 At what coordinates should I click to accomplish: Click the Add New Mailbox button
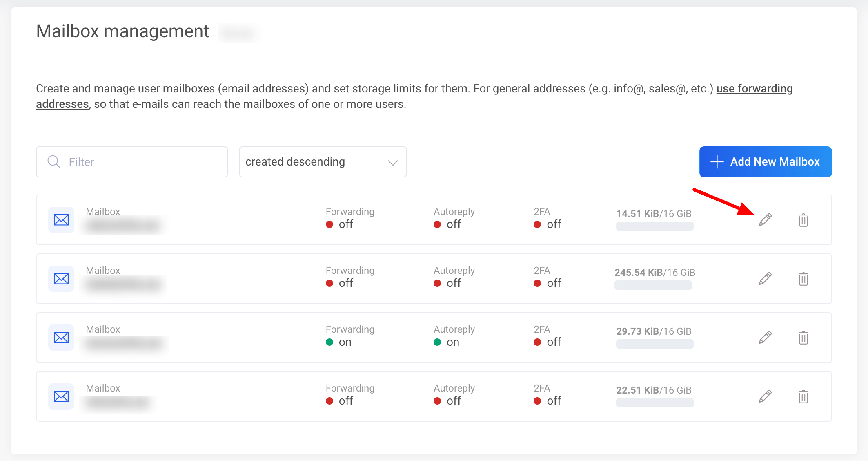[x=765, y=162]
